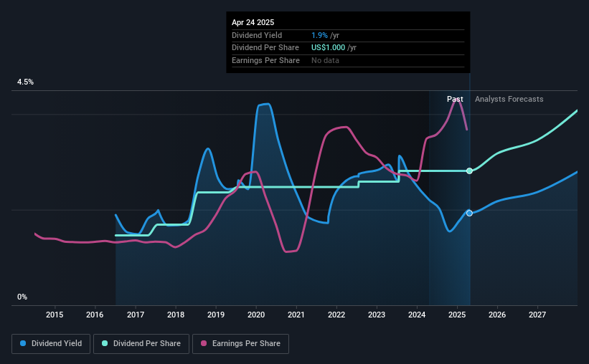Click the Dividend Per Share tooltip row label
Viewport: 589px width, 364px height.
pyautogui.click(x=265, y=48)
